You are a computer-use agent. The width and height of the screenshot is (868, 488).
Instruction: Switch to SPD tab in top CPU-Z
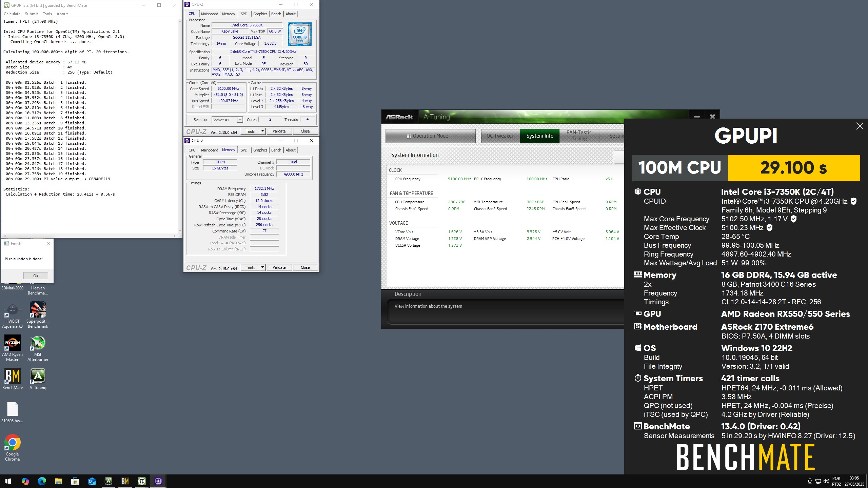click(244, 14)
